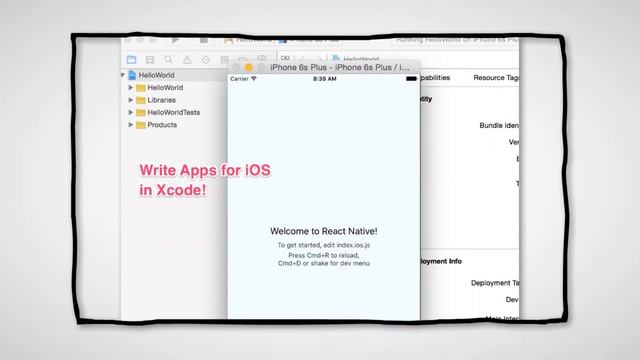
Task: Click the battery icon in simulator status bar
Action: 411,78
